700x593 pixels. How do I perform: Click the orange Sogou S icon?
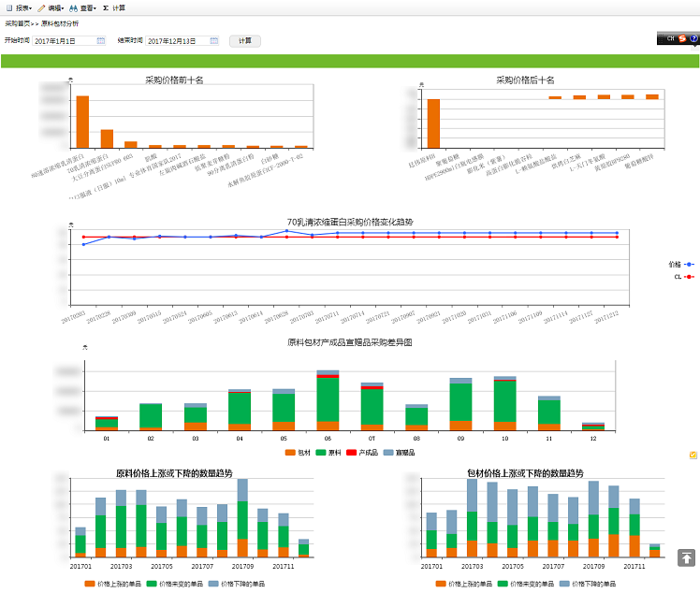pos(682,39)
